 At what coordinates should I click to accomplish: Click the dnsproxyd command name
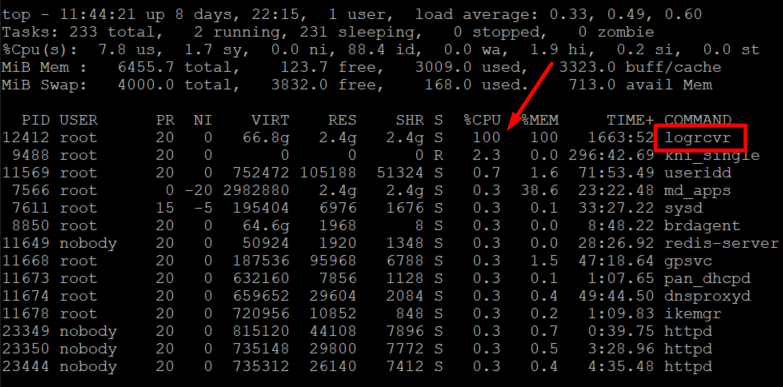click(708, 297)
